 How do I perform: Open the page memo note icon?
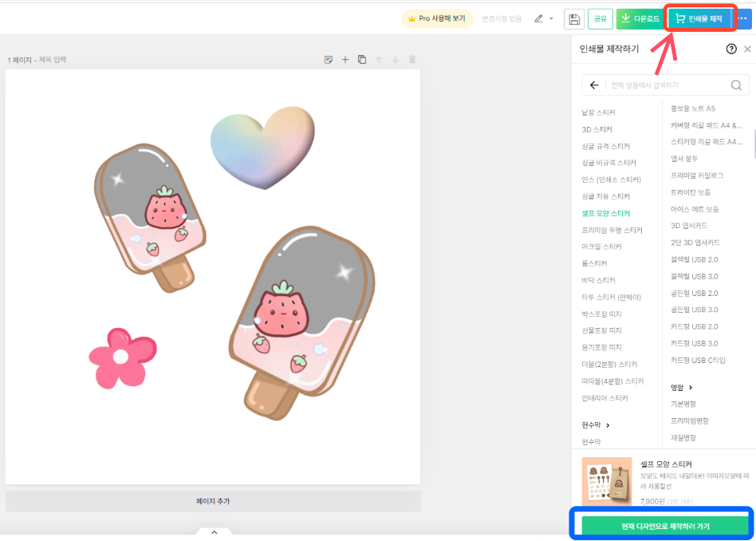[329, 60]
